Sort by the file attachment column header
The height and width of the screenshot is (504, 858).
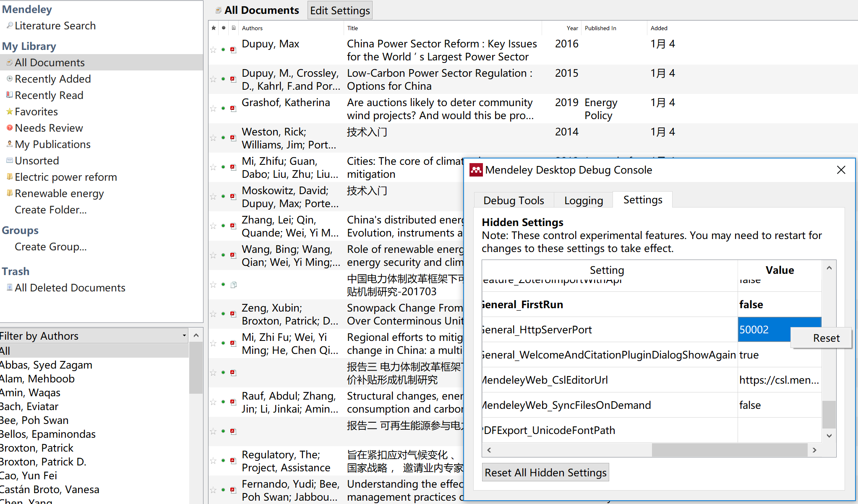click(x=234, y=28)
